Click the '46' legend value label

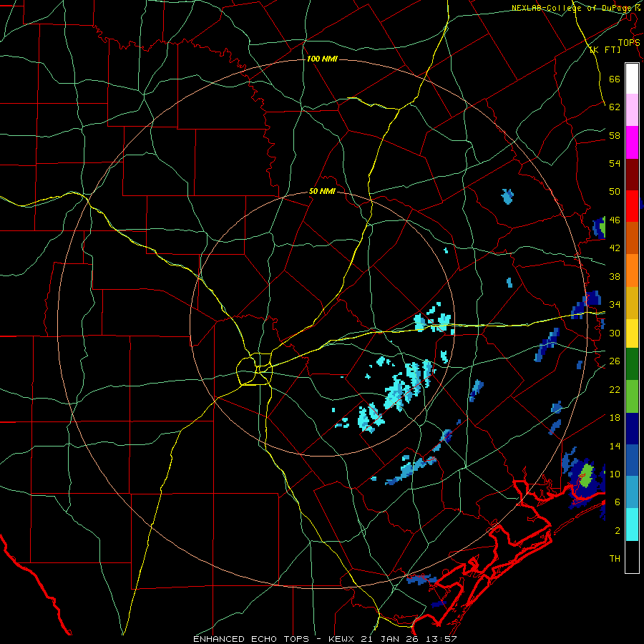(615, 220)
